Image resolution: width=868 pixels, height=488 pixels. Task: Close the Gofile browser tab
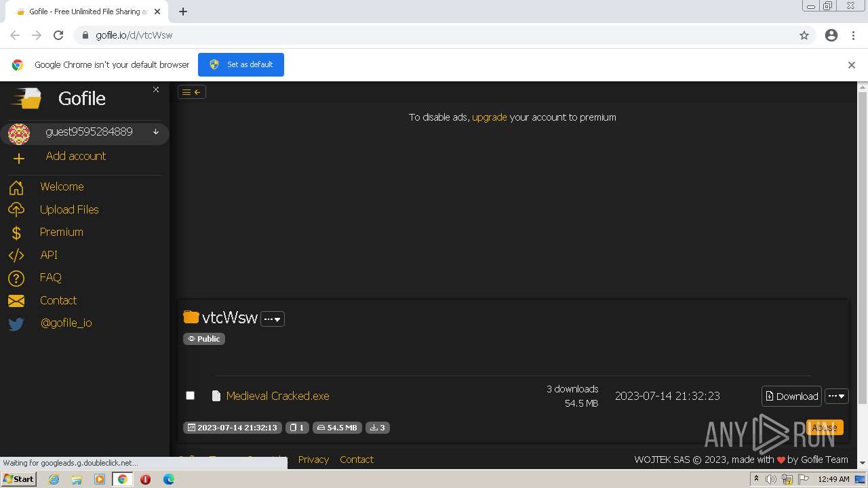pos(157,12)
